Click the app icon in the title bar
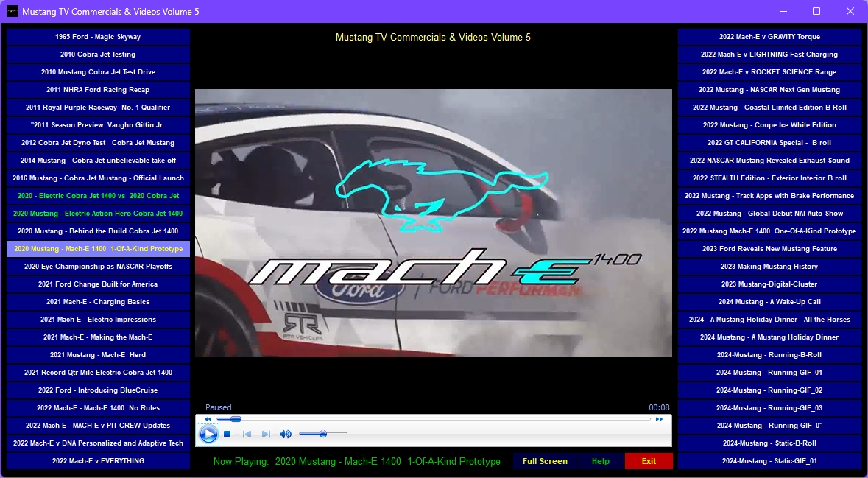Screen dimensions: 868x478 pyautogui.click(x=13, y=11)
